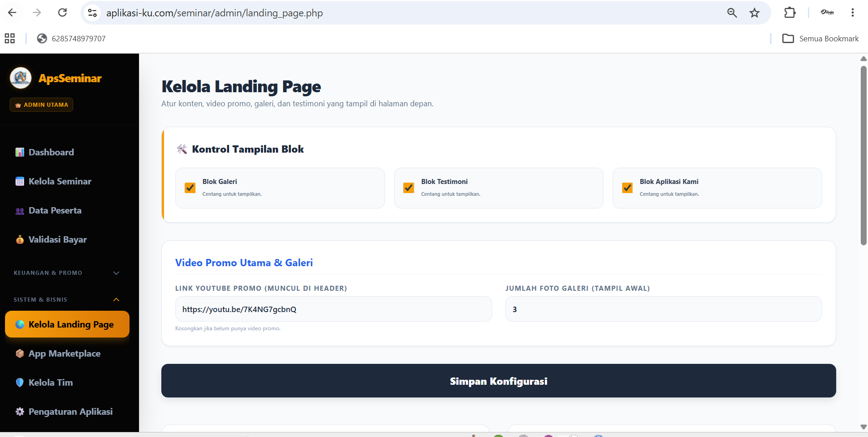Viewport: 868px width, 437px height.
Task: Expand the Keuangan & Promo section
Action: (67, 273)
